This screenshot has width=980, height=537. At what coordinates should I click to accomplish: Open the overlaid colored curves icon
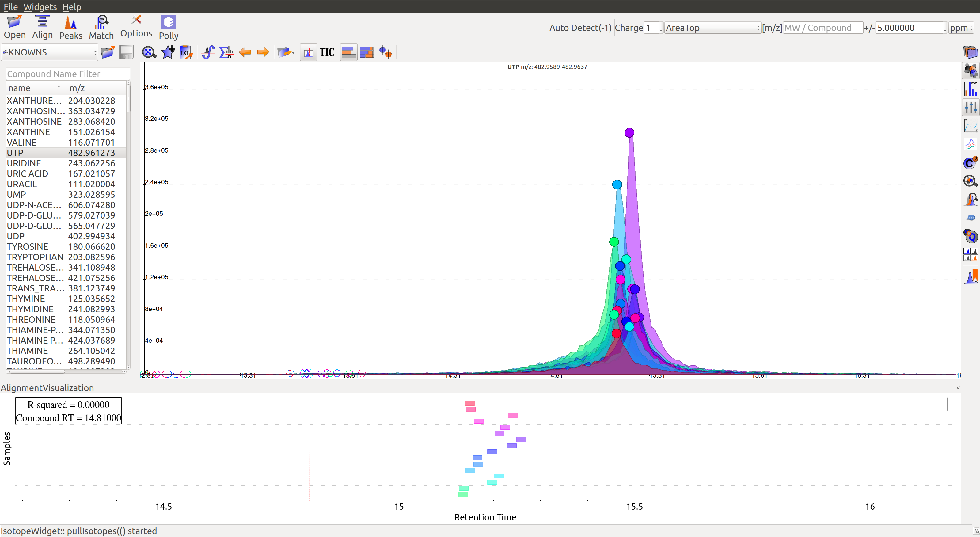(x=971, y=144)
